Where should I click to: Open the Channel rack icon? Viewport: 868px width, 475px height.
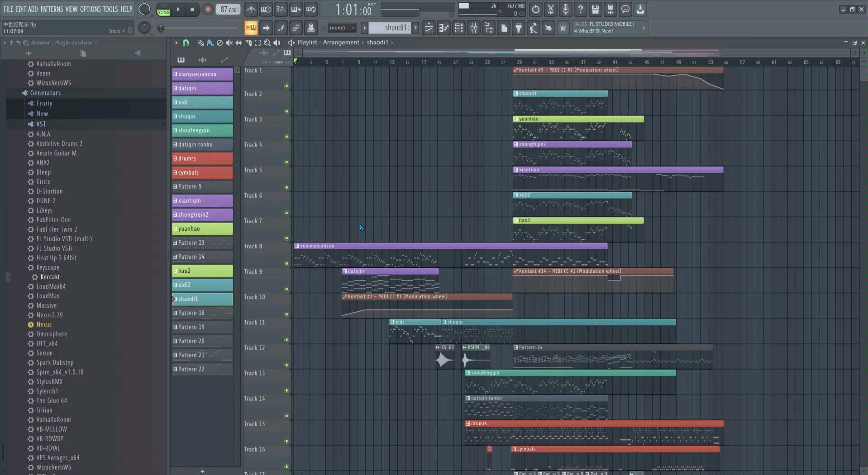coord(458,28)
